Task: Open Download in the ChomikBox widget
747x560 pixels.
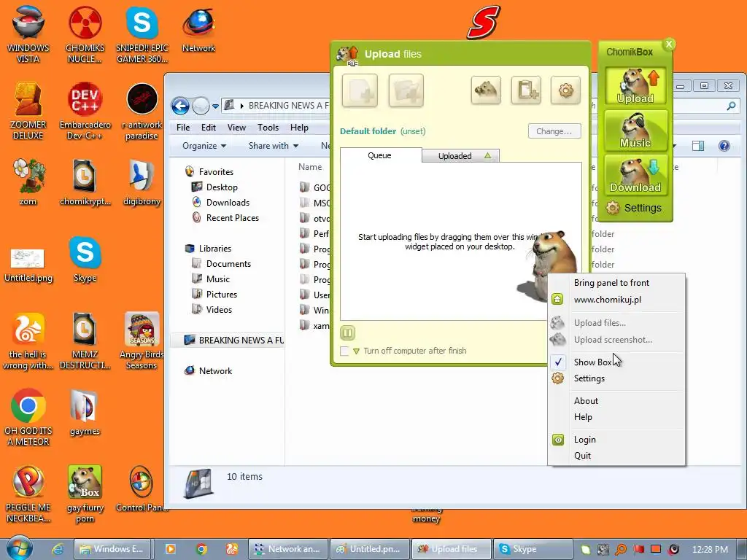Action: point(635,175)
